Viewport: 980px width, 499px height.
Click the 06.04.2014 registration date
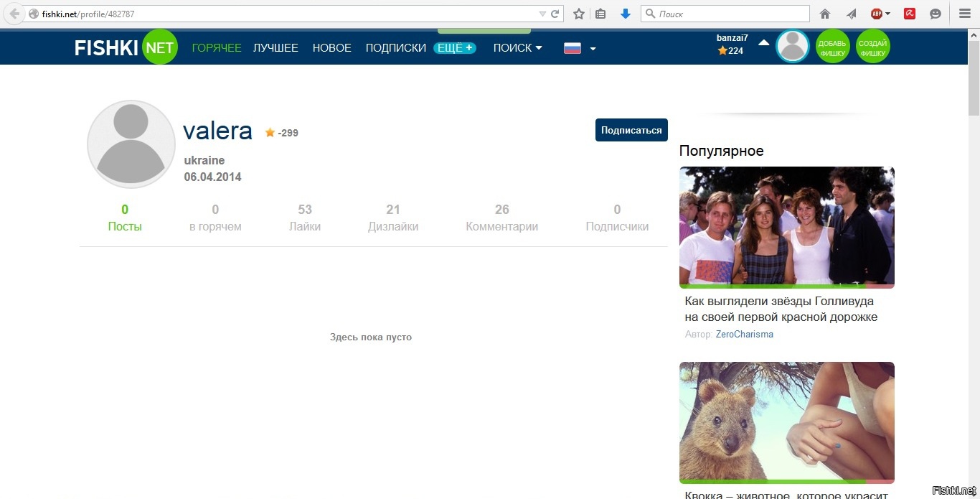[213, 177]
